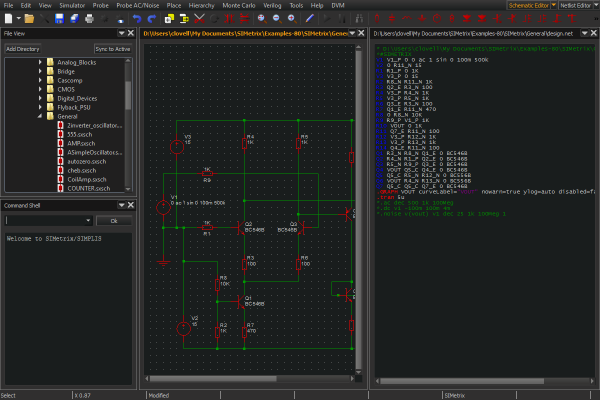The image size is (600, 400).
Task: Open the Schematic Editor tab dropdown arrow
Action: click(553, 5)
